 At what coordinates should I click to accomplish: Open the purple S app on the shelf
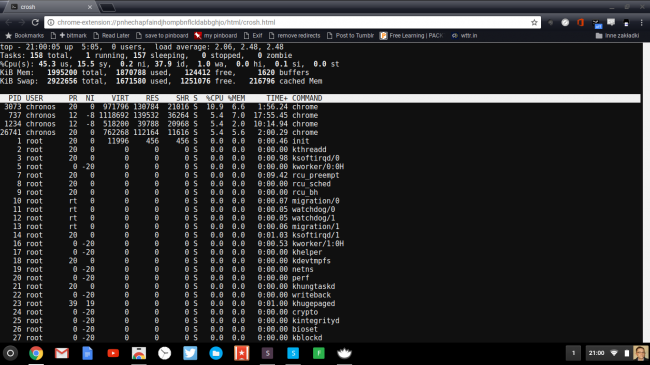tap(267, 353)
